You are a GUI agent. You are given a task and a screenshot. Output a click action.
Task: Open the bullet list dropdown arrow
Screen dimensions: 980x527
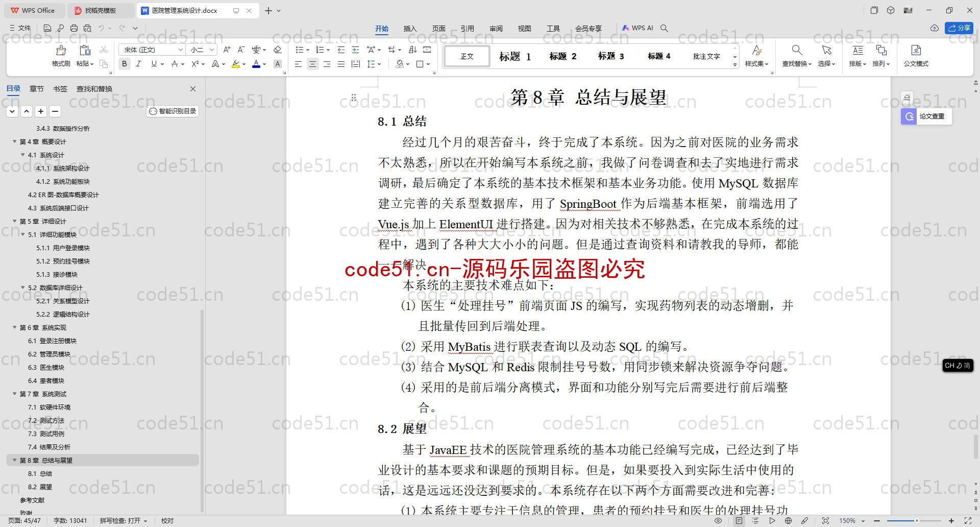tap(307, 50)
